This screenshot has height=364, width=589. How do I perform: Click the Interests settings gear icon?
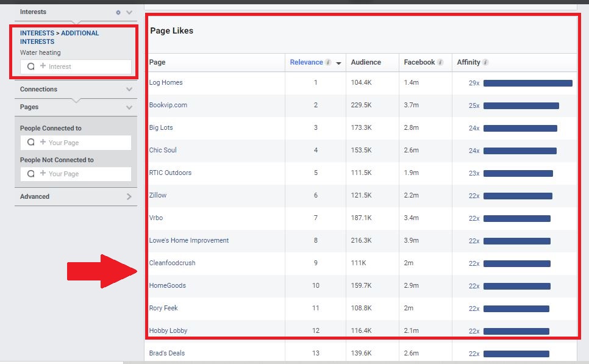[x=118, y=12]
